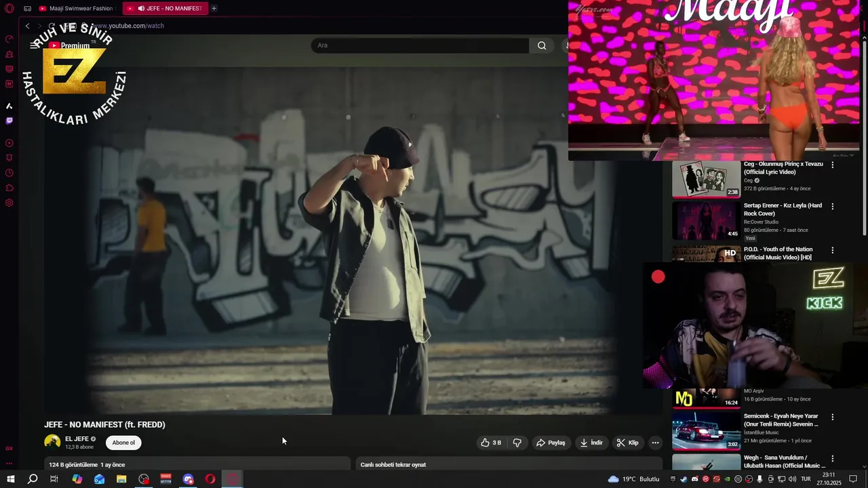
Task: Dislike the JEFE - NO MANIFEST video
Action: tap(517, 443)
